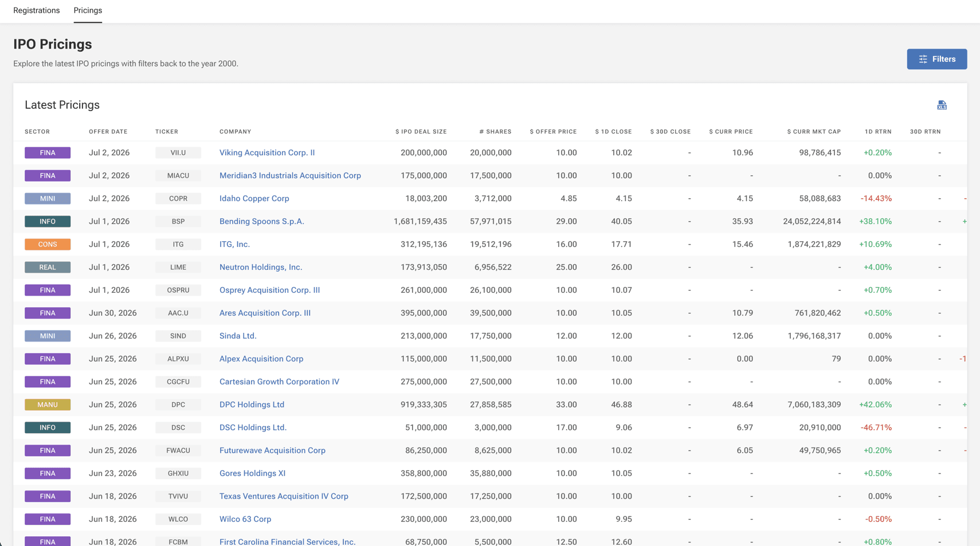The height and width of the screenshot is (546, 980).
Task: Click the CONS sector tag for ITG
Action: tap(48, 244)
